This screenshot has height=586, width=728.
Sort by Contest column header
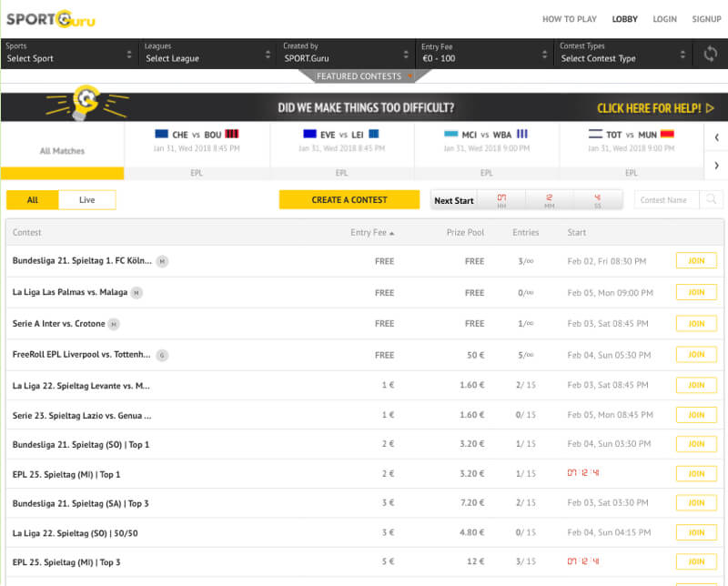tap(27, 233)
